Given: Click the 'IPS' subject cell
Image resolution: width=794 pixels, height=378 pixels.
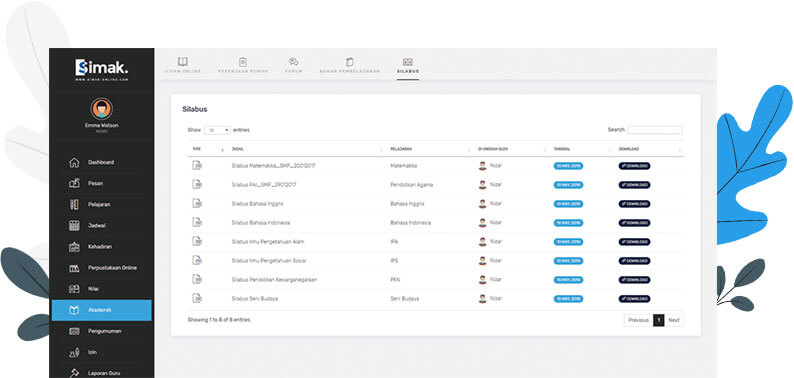Looking at the screenshot, I should tap(394, 261).
